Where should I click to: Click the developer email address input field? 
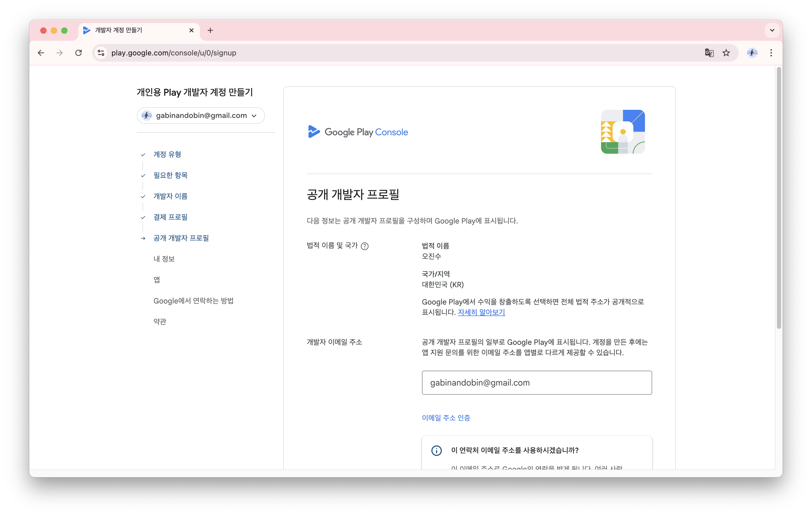537,382
